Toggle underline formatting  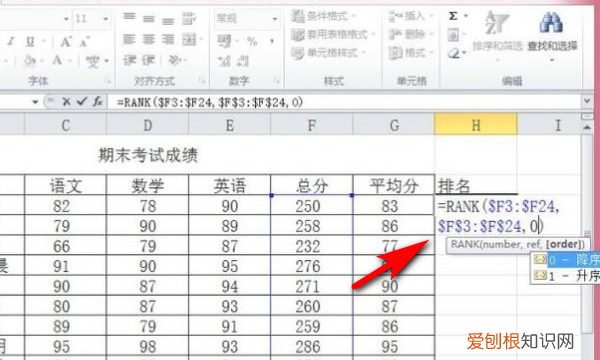coord(30,41)
